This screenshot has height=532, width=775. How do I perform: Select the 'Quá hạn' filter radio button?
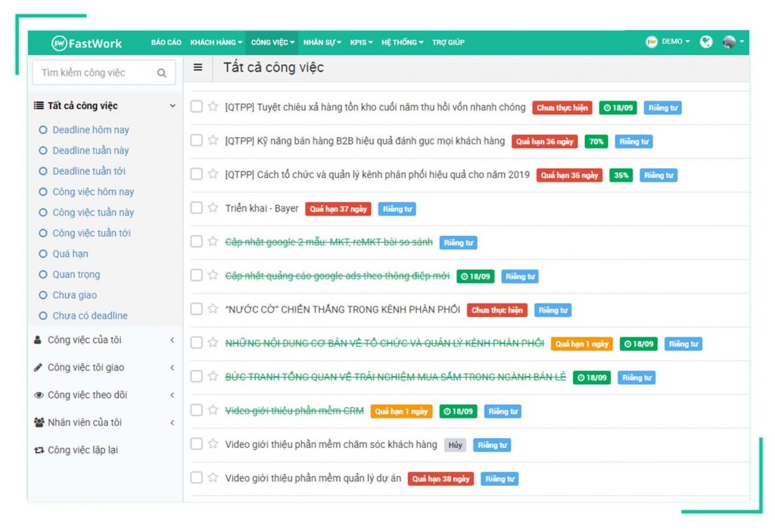[x=43, y=254]
